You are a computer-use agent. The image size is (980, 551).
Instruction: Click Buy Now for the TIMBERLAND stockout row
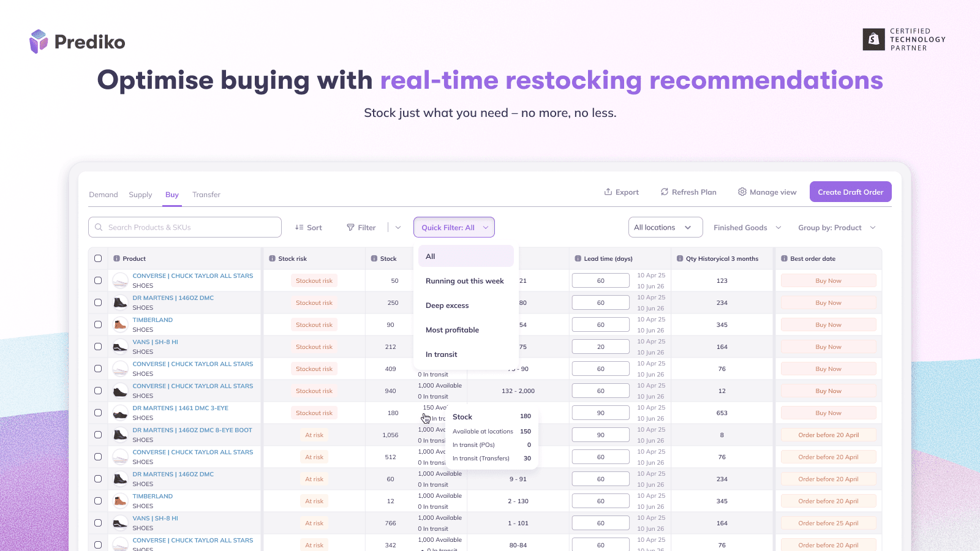[828, 324]
